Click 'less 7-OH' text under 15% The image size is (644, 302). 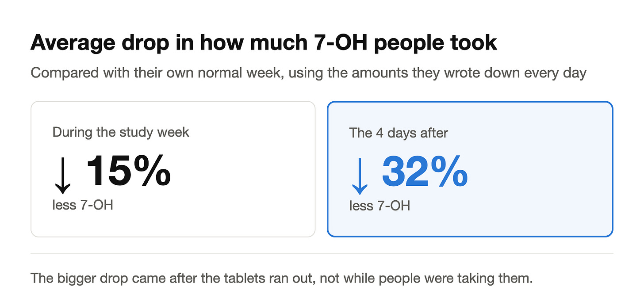[x=83, y=205]
